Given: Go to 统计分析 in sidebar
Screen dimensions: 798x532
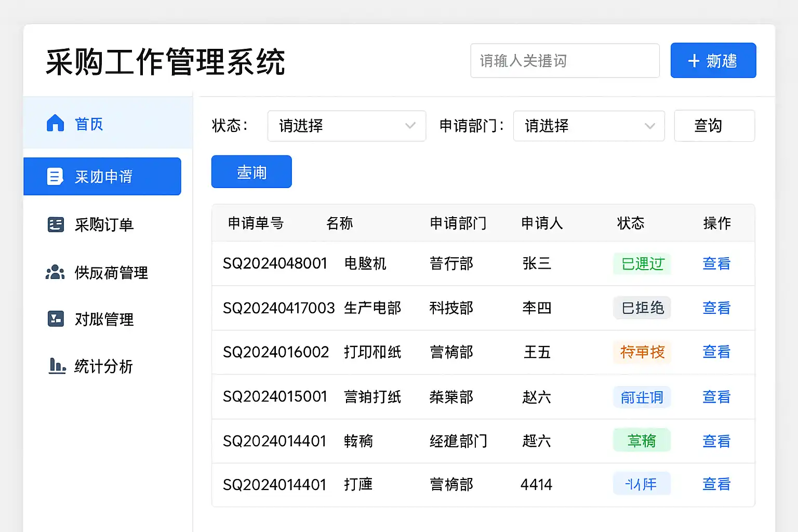Looking at the screenshot, I should pos(103,366).
